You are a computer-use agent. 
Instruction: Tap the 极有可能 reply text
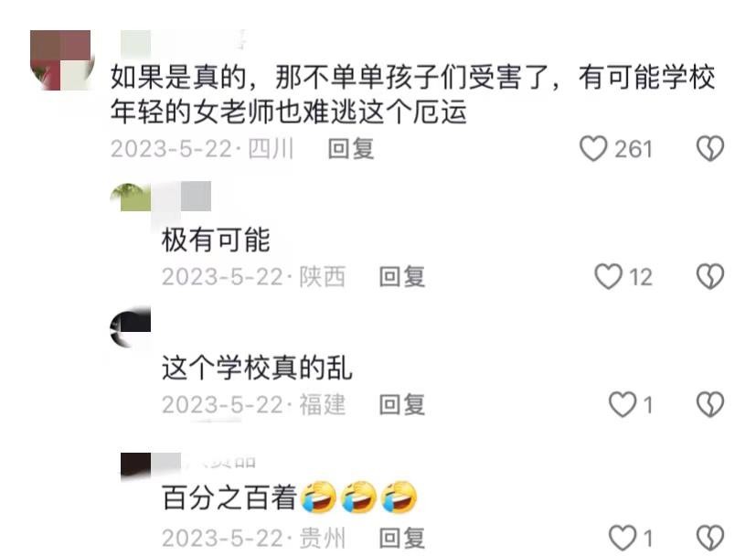(216, 240)
